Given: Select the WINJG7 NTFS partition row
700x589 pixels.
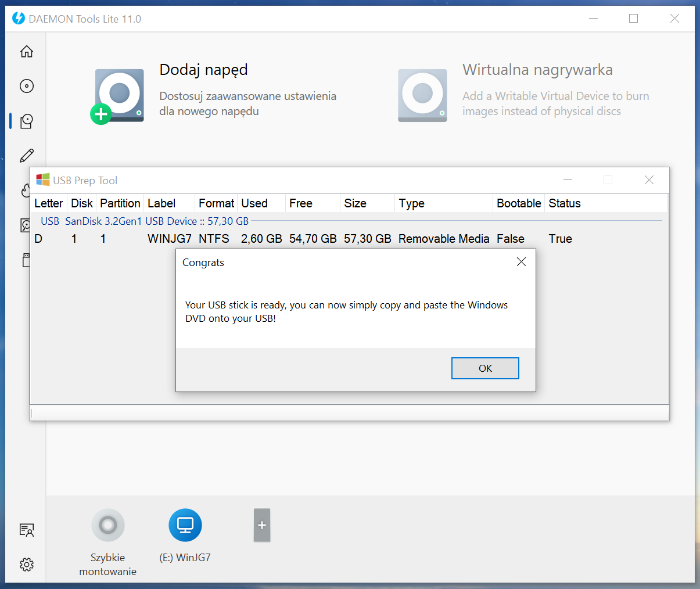Looking at the screenshot, I should 169,239.
